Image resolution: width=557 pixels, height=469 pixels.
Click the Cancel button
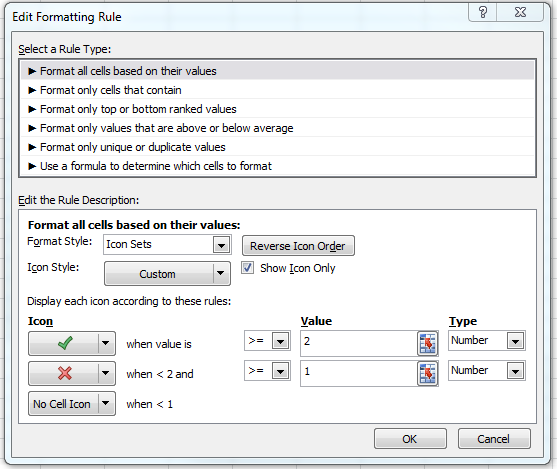tap(494, 439)
